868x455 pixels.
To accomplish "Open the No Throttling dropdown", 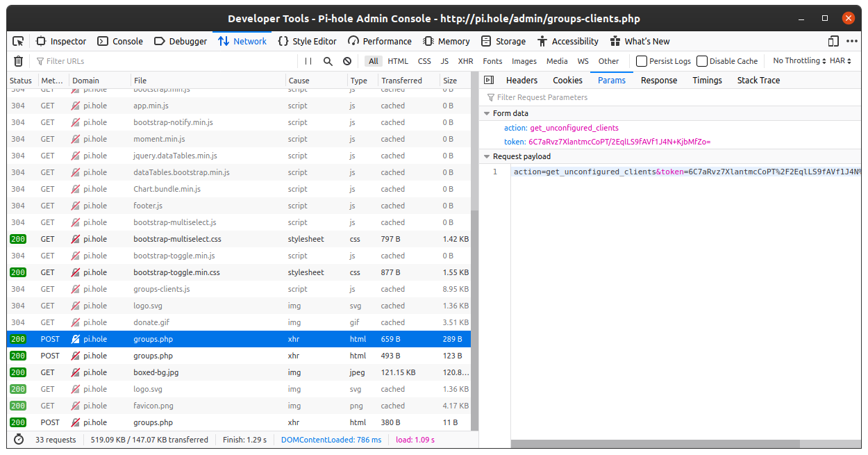I will tap(799, 61).
